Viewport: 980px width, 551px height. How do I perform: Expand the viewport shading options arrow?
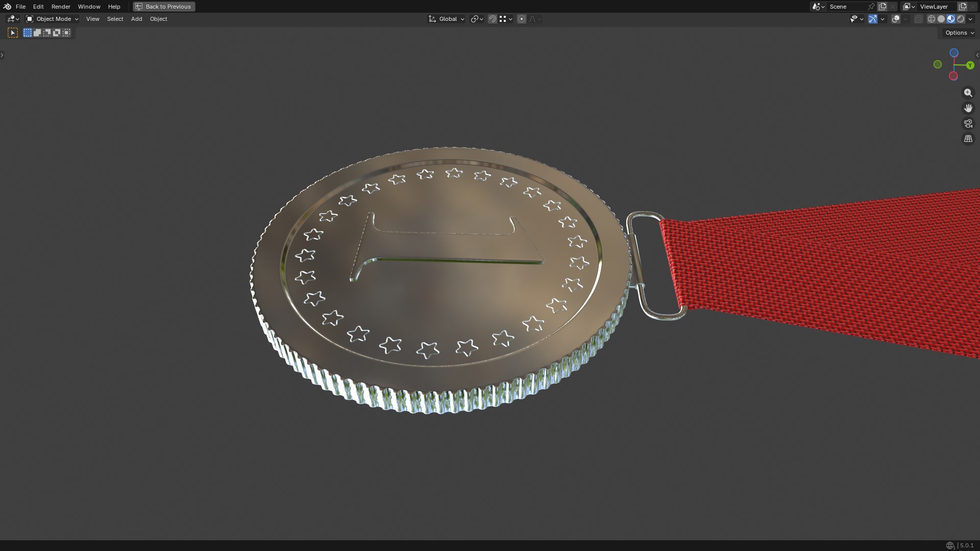970,19
